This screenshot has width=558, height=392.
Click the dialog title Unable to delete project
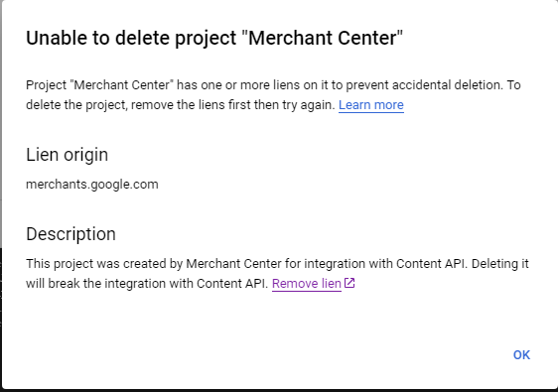click(214, 38)
